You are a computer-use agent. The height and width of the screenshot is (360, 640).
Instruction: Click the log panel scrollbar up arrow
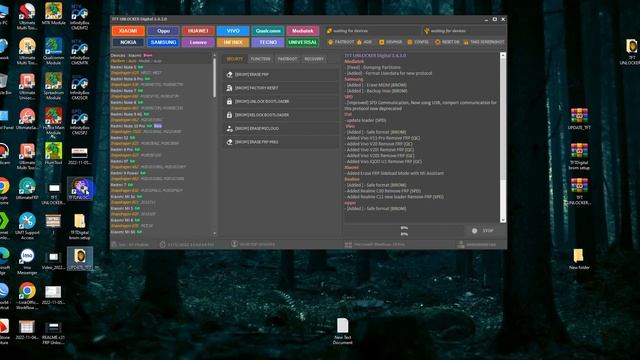coord(503,55)
